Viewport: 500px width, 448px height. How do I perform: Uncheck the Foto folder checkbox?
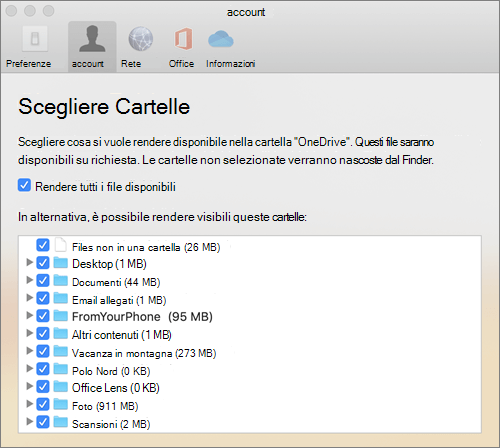43,404
